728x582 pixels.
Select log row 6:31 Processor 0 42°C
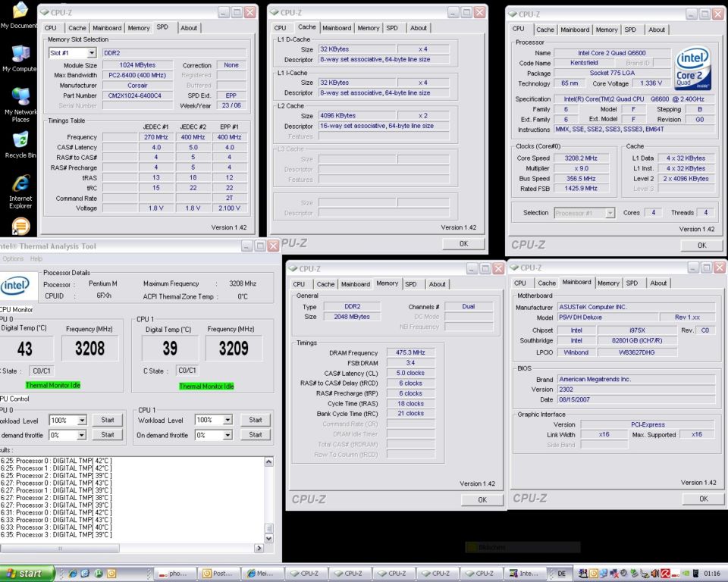(56, 513)
